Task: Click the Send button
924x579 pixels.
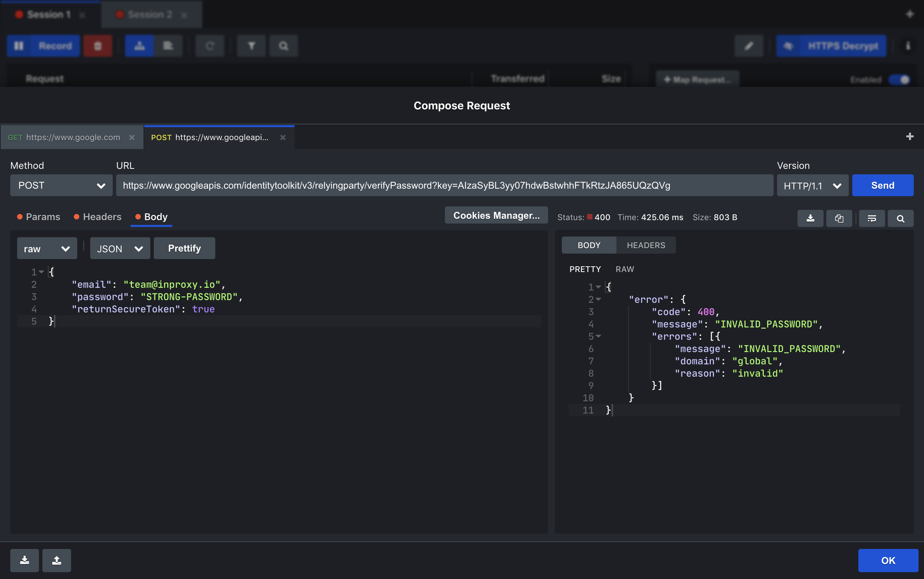Action: 883,185
